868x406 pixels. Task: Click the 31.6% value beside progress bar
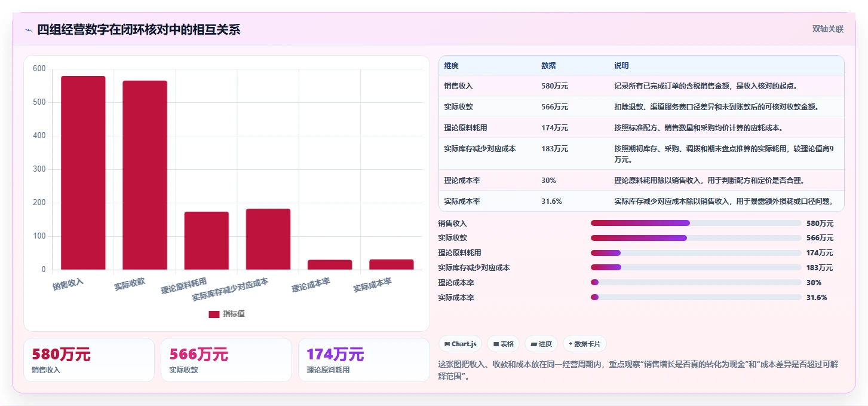817,297
